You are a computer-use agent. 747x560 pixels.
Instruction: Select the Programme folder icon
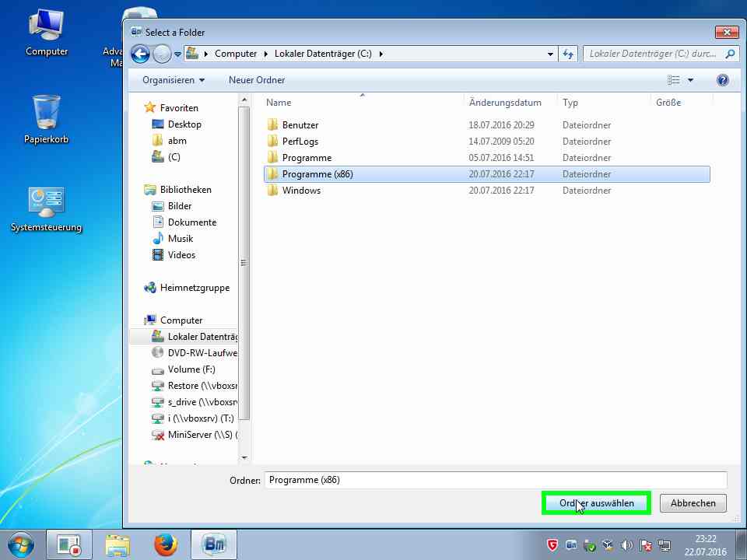(x=272, y=157)
